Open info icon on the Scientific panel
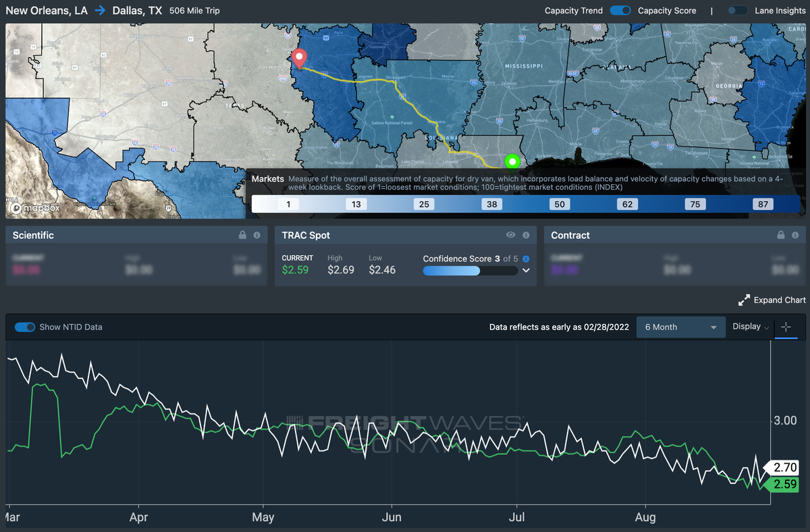The image size is (810, 532). tap(256, 236)
